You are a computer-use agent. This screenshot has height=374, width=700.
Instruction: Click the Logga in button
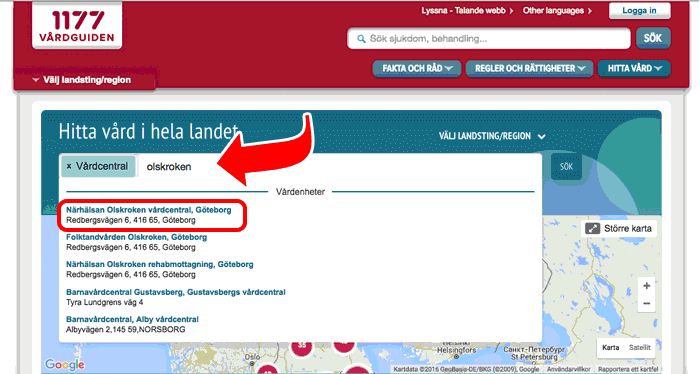click(639, 11)
